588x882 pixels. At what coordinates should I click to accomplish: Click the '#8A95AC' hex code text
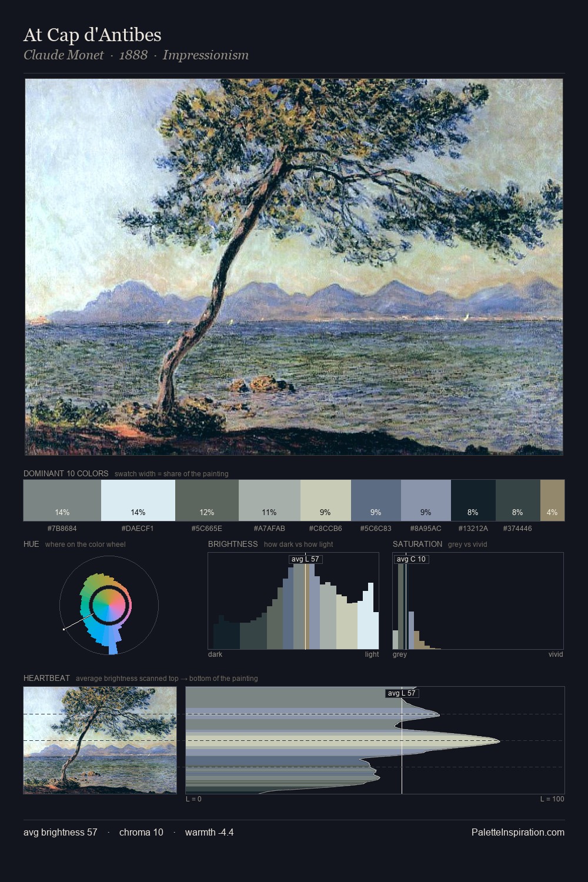click(426, 528)
